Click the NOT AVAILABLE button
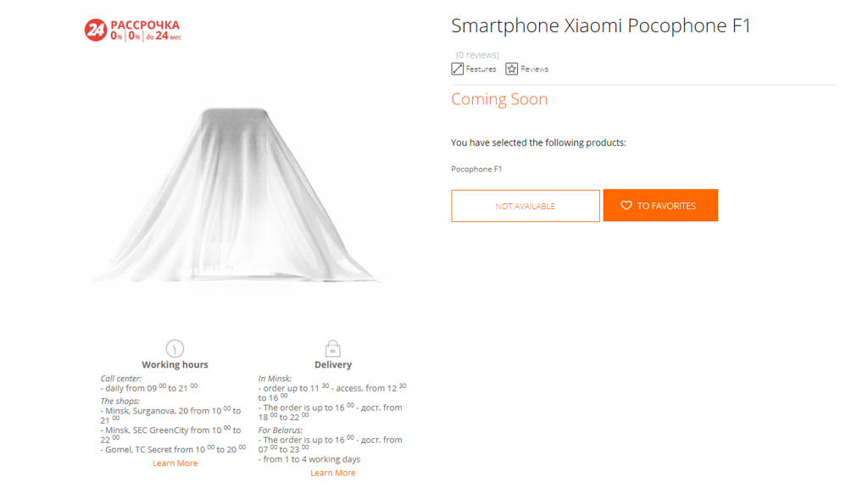 [526, 206]
